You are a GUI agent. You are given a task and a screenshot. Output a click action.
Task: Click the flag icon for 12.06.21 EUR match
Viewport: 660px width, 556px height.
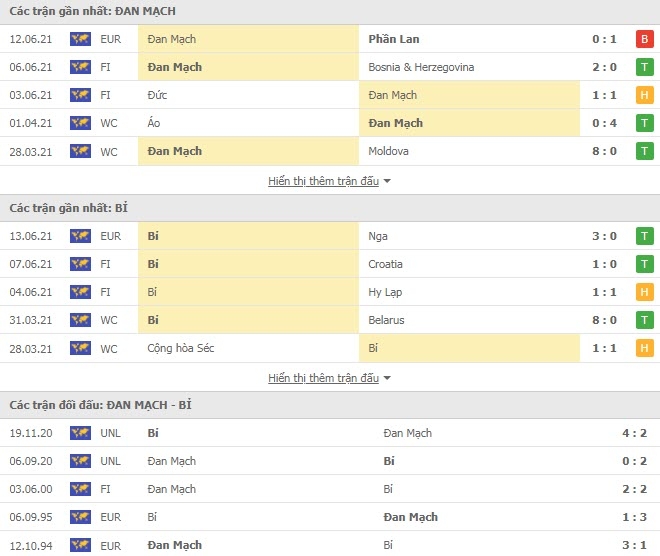[x=80, y=39]
